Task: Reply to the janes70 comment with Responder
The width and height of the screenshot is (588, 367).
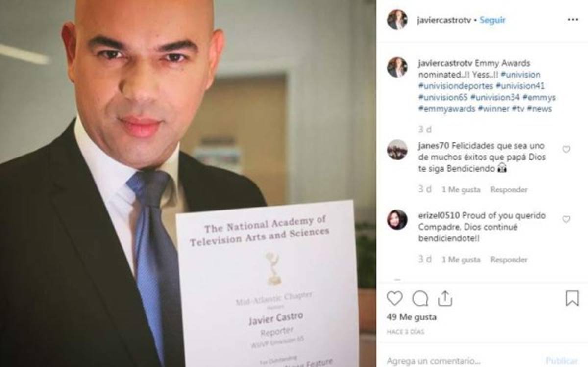Action: 509,189
